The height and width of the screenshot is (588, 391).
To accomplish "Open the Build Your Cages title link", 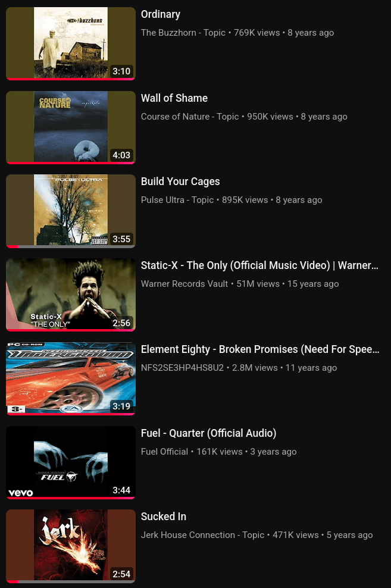I will click(180, 182).
